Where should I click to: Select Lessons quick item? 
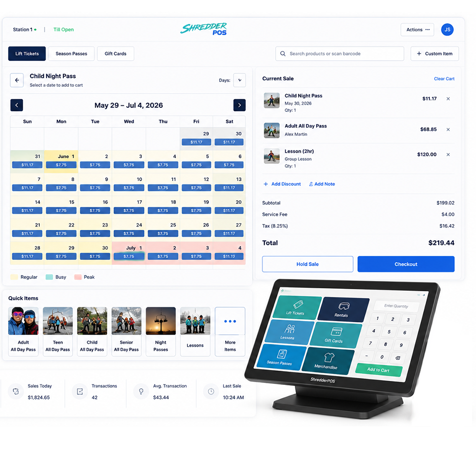pos(195,331)
